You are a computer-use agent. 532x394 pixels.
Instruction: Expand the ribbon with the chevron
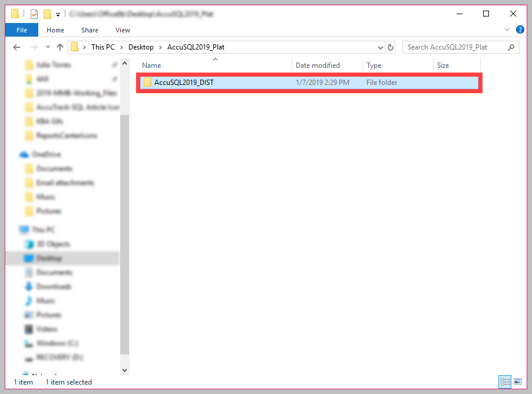tap(507, 29)
